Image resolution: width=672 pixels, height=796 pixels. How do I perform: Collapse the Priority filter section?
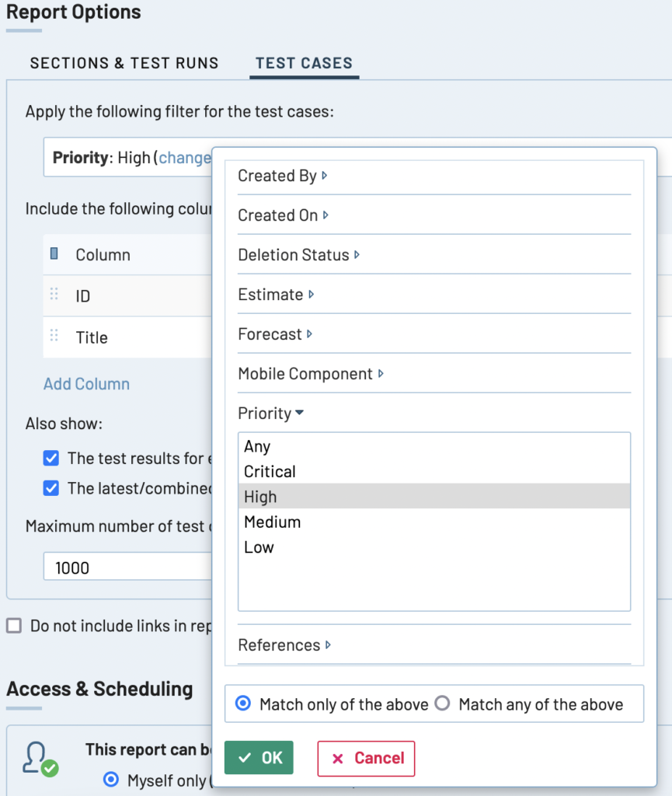270,414
